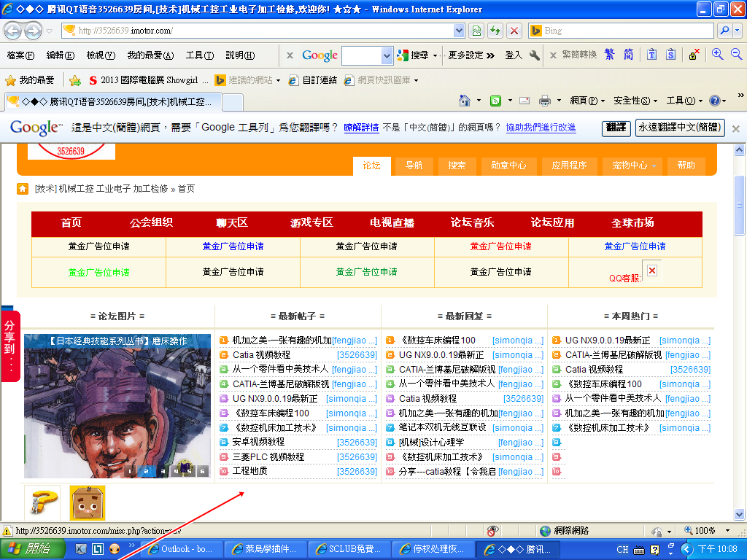Open 我的最愛 favorites star button

pos(29,80)
